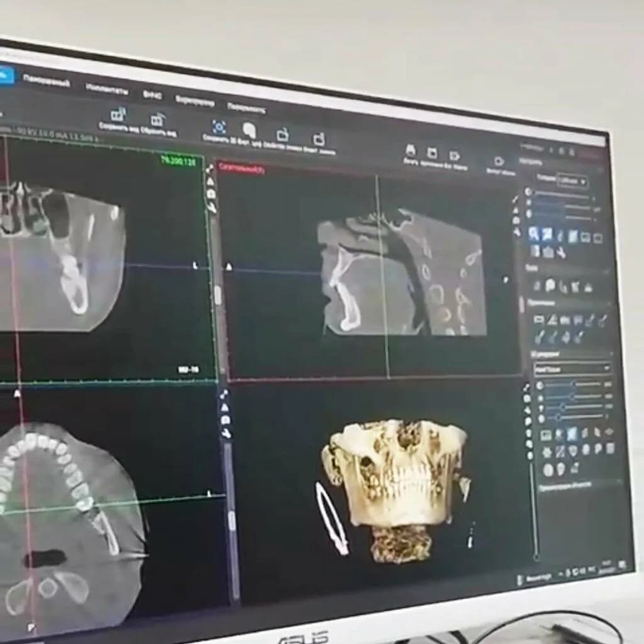Click the gear icon in 3D rendering tools
This screenshot has height=644, width=644.
547,452
